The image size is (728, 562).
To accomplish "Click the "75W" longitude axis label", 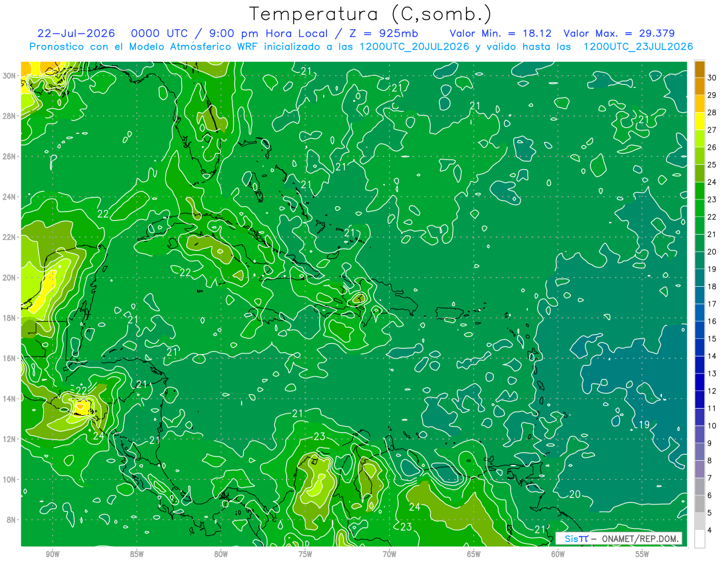I will point(305,554).
